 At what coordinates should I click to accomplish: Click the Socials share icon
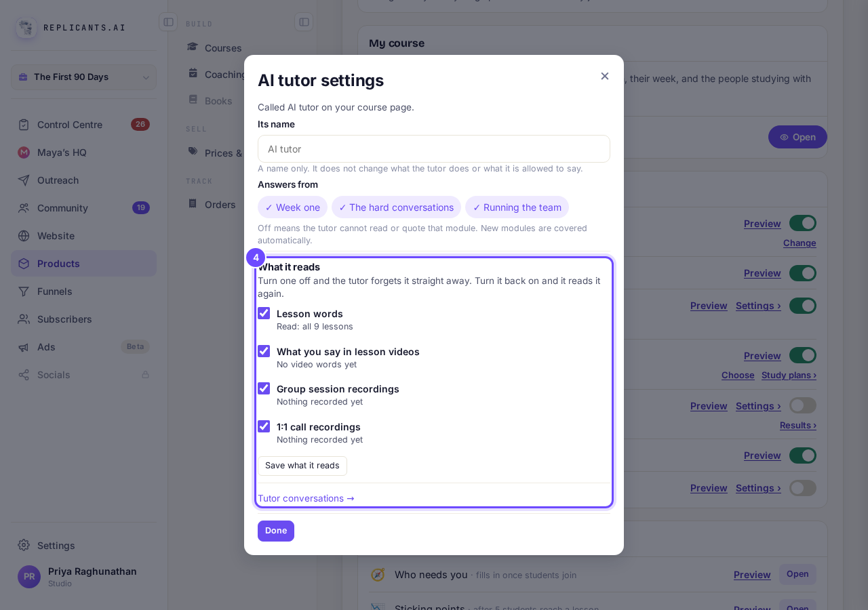24,375
